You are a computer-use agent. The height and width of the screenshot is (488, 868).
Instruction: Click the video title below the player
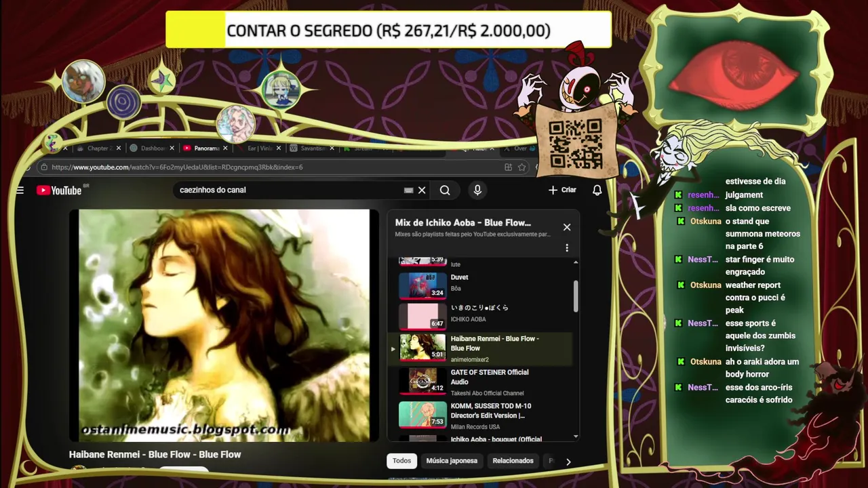tap(155, 455)
